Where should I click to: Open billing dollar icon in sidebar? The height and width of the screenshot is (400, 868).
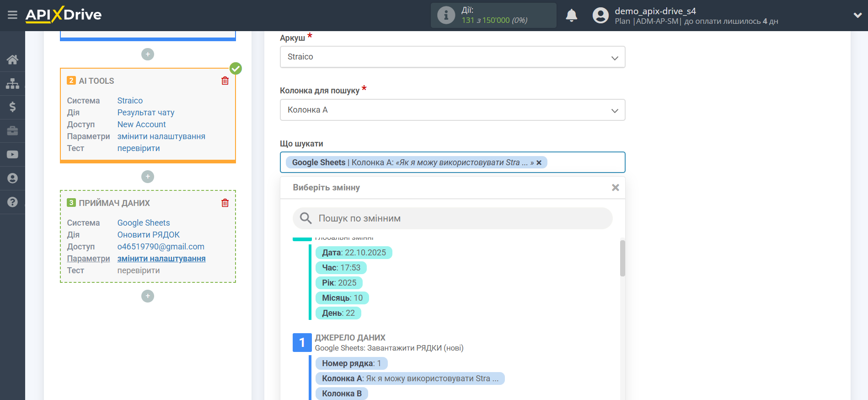12,107
